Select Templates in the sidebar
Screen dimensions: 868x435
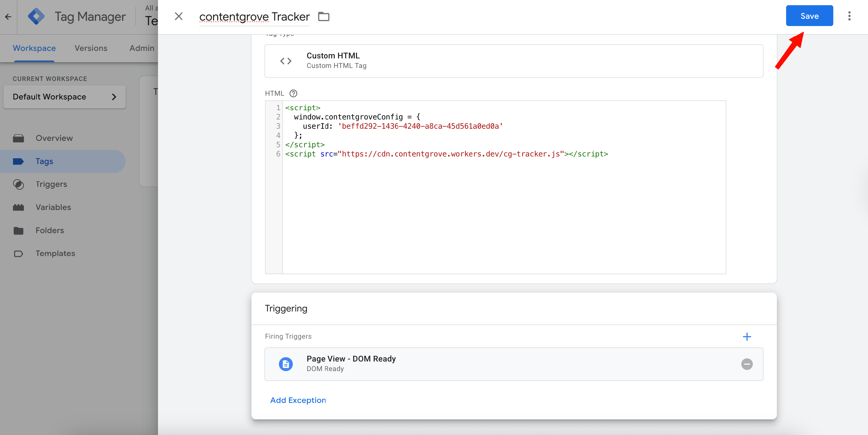(55, 253)
